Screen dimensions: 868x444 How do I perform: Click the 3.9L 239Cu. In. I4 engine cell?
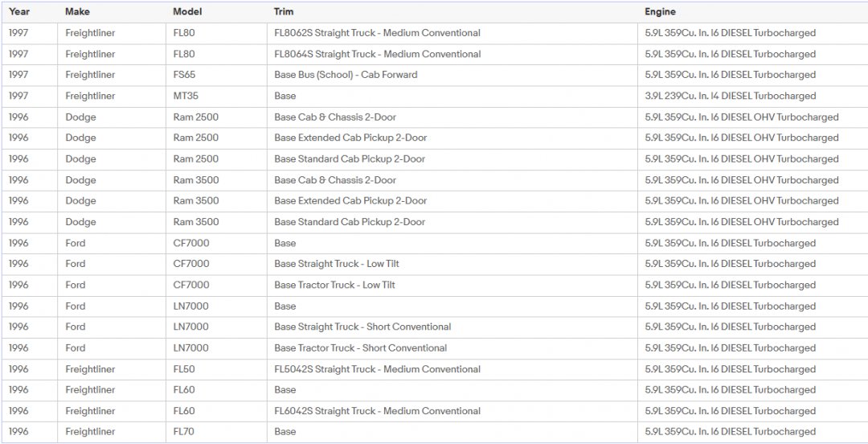tap(730, 96)
